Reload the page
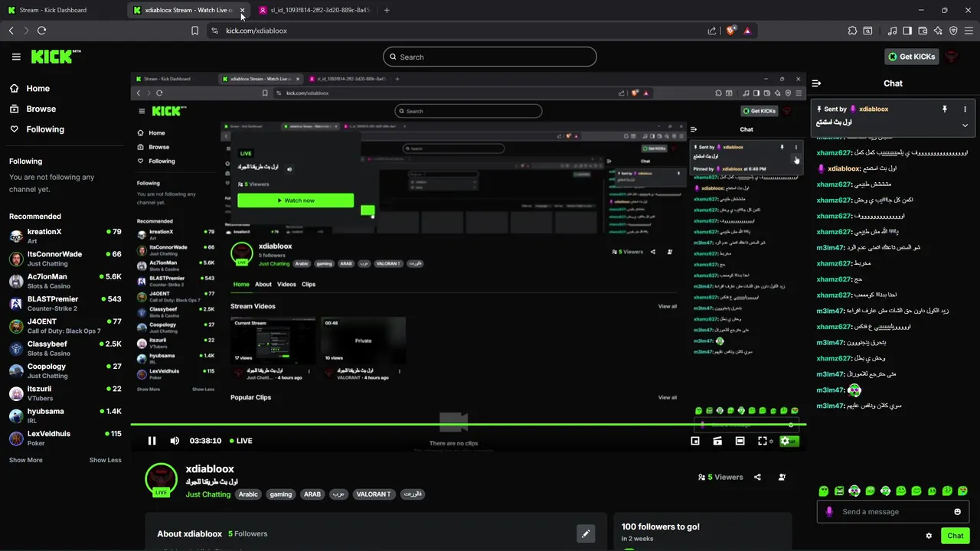 point(41,31)
